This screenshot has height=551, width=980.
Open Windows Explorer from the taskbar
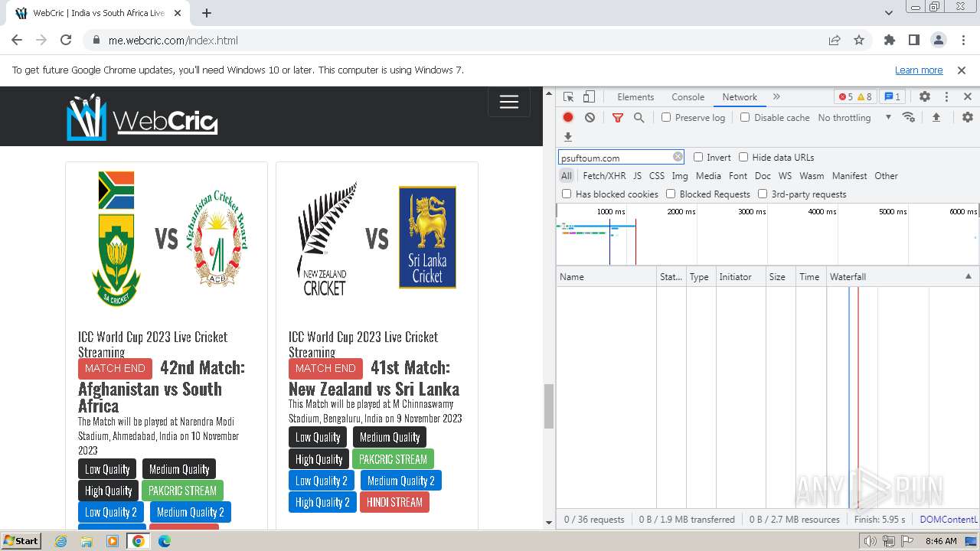tap(87, 541)
